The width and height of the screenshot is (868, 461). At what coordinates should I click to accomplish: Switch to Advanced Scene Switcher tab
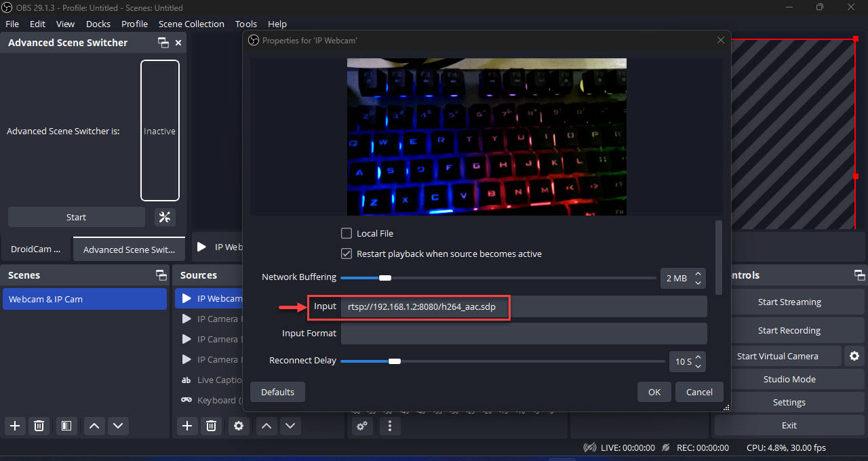point(129,249)
